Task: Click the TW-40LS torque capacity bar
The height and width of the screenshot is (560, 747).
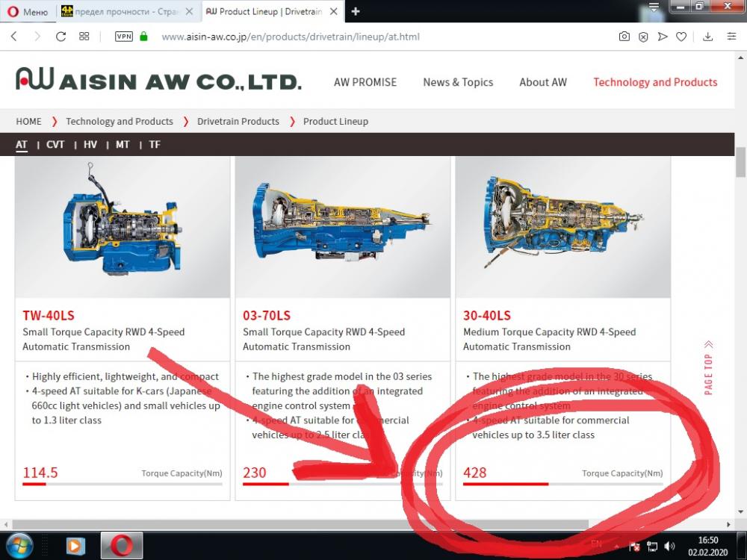Action: click(x=123, y=485)
